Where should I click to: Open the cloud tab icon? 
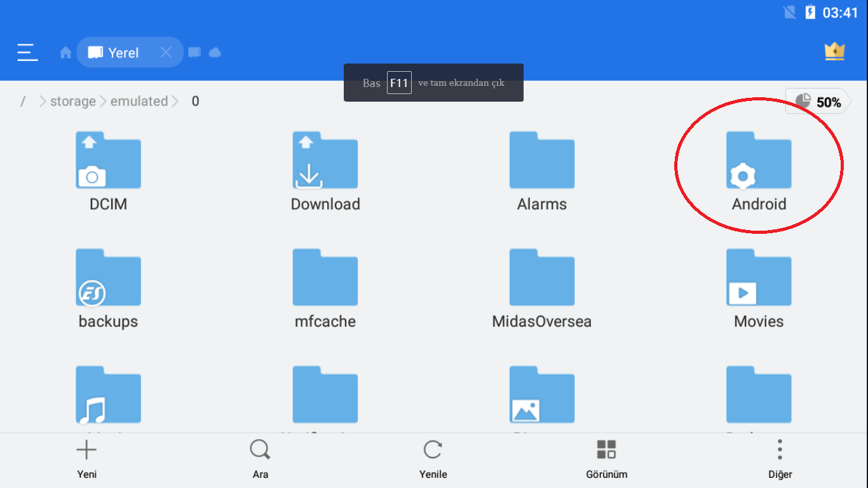[x=215, y=52]
